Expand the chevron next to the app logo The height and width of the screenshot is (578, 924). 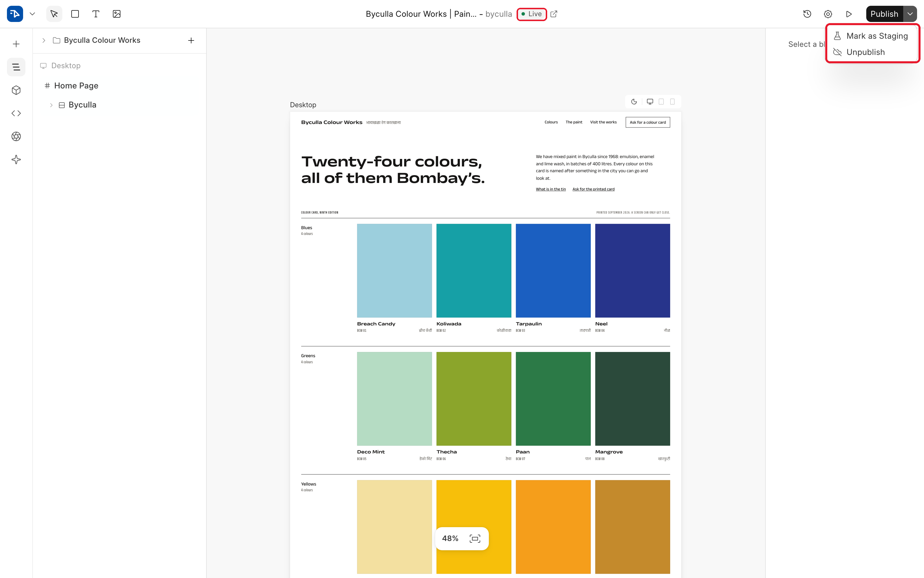coord(32,14)
